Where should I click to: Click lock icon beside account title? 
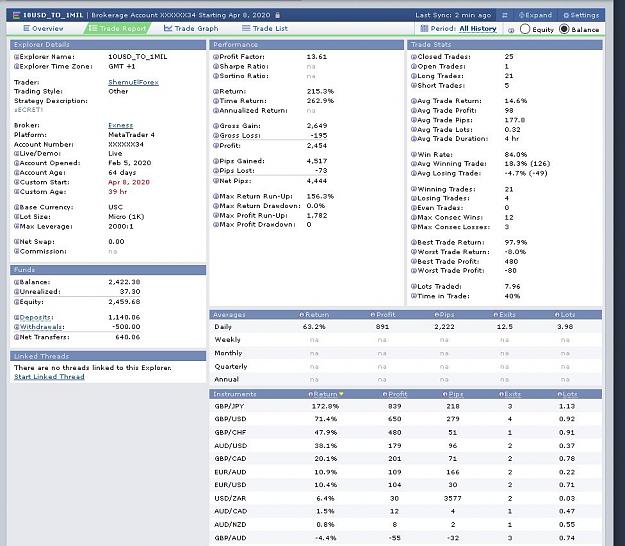click(277, 15)
